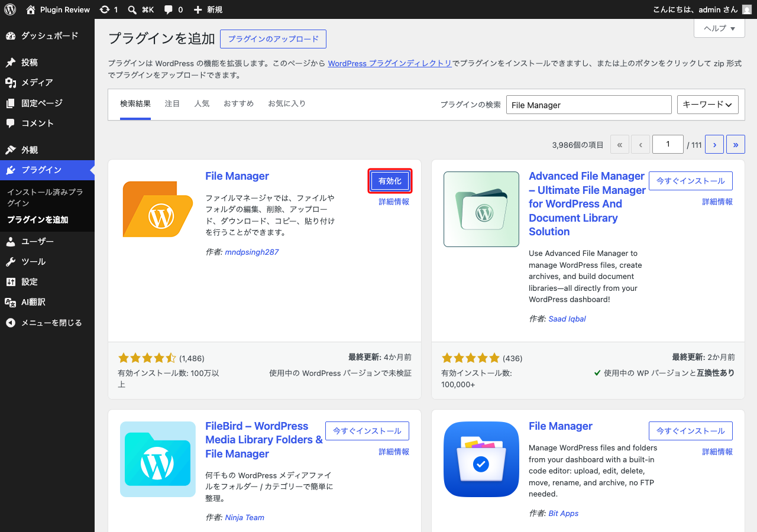Visit the Plugin Review site home
Image resolution: width=757 pixels, height=532 pixels.
pos(58,9)
